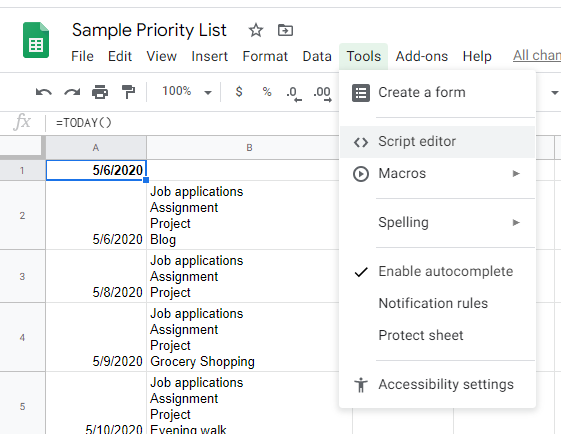Redo the last action

pos(72,92)
